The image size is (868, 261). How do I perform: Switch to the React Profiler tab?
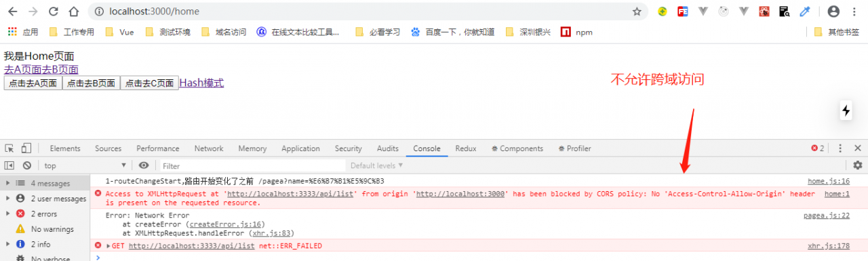[575, 148]
